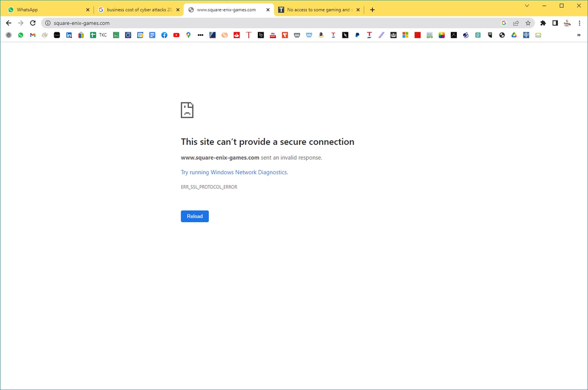Open Chrome three-dot menu
Viewport: 588px width, 390px height.
(x=579, y=23)
